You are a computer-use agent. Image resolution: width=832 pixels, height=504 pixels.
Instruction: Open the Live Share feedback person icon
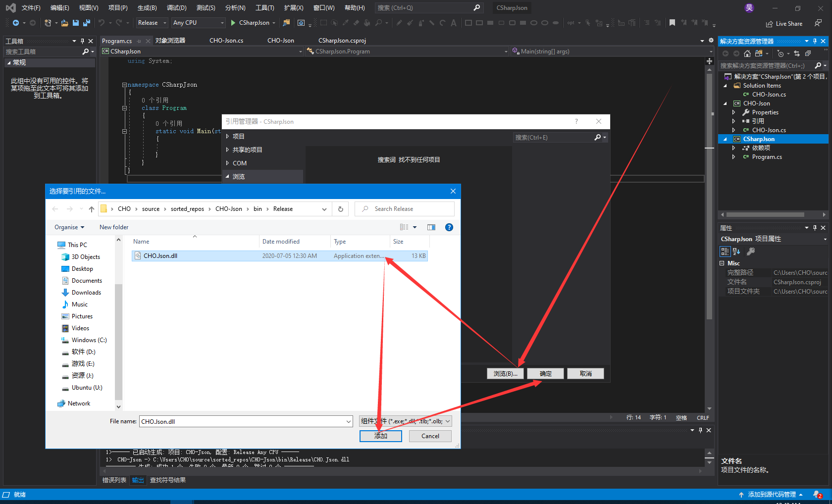[x=818, y=23]
